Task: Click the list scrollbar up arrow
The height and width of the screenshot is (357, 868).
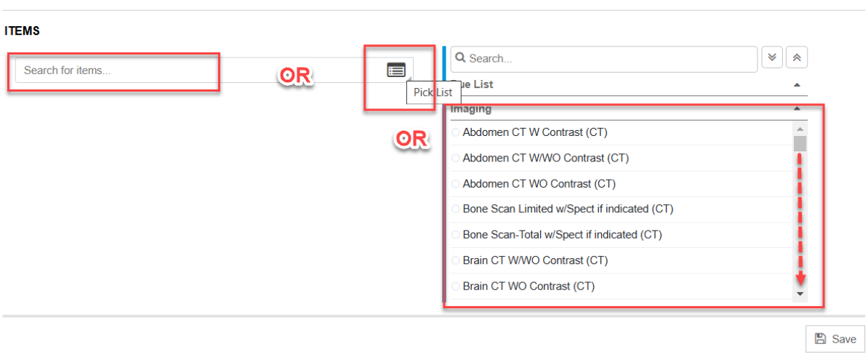Action: click(x=800, y=128)
